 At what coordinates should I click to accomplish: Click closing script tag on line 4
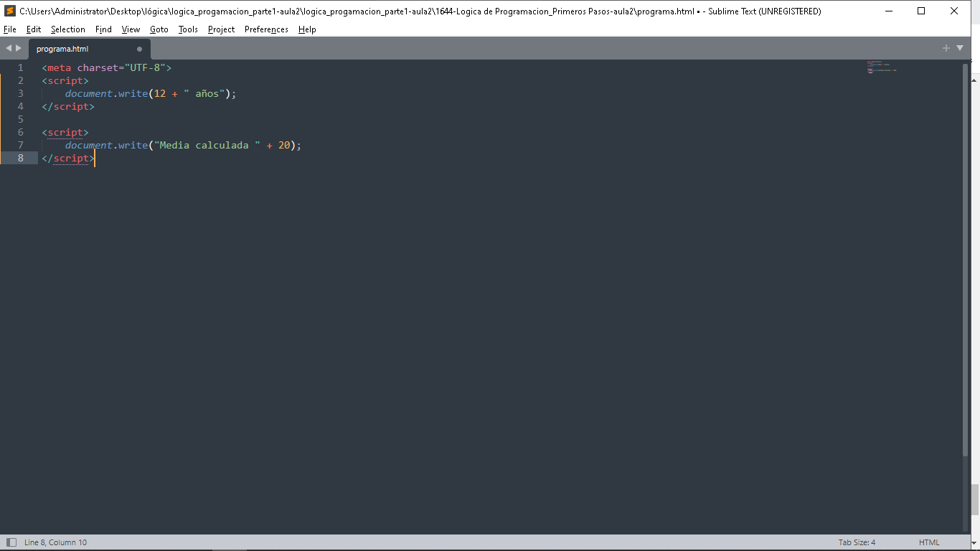click(x=68, y=106)
